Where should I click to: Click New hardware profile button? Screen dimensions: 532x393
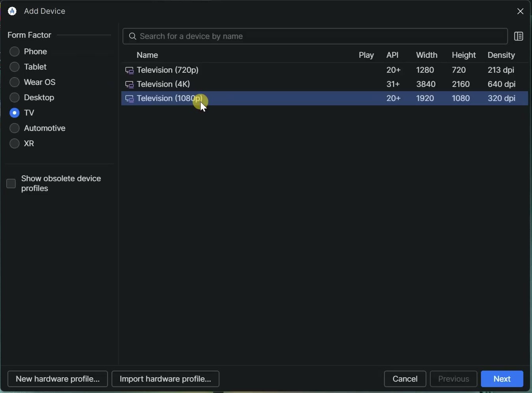(x=58, y=379)
